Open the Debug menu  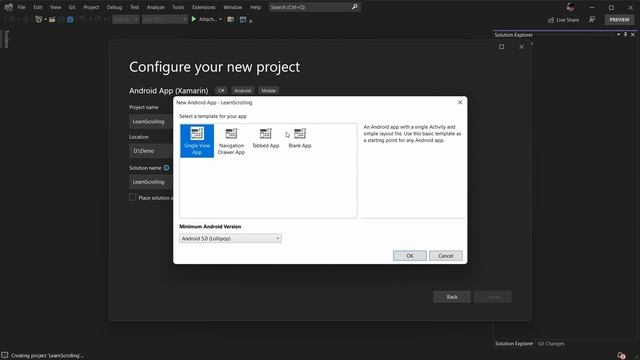tap(114, 7)
